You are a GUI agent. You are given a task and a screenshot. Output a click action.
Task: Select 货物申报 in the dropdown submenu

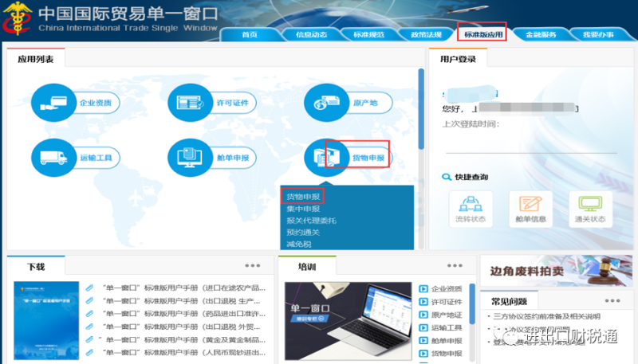click(303, 197)
